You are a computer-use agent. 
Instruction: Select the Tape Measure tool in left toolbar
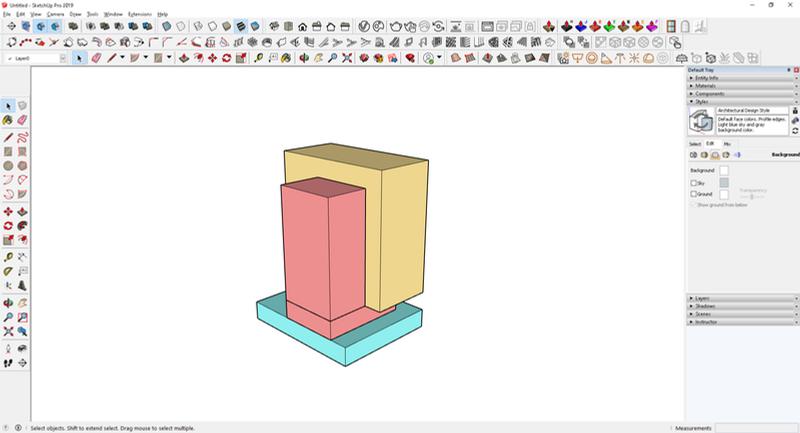pos(8,257)
